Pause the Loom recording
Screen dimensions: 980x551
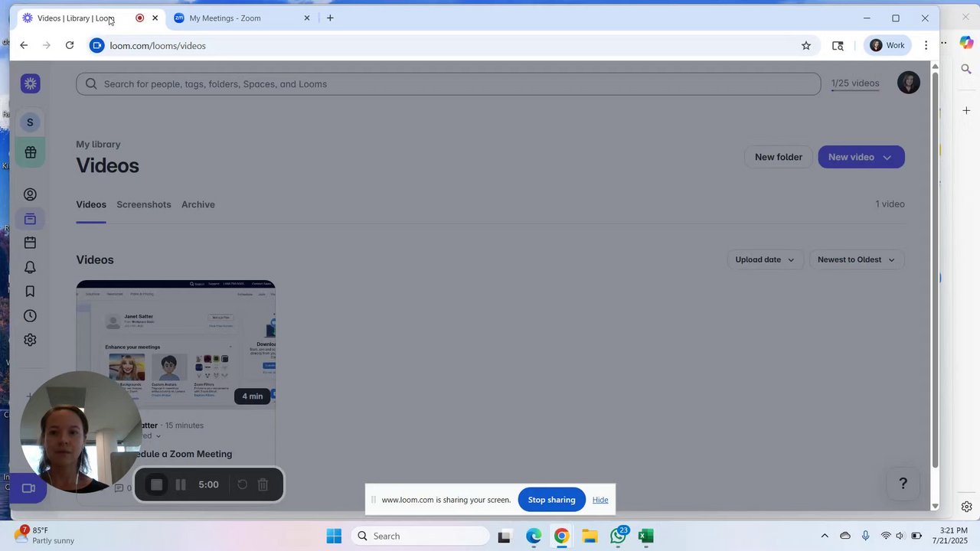point(181,484)
